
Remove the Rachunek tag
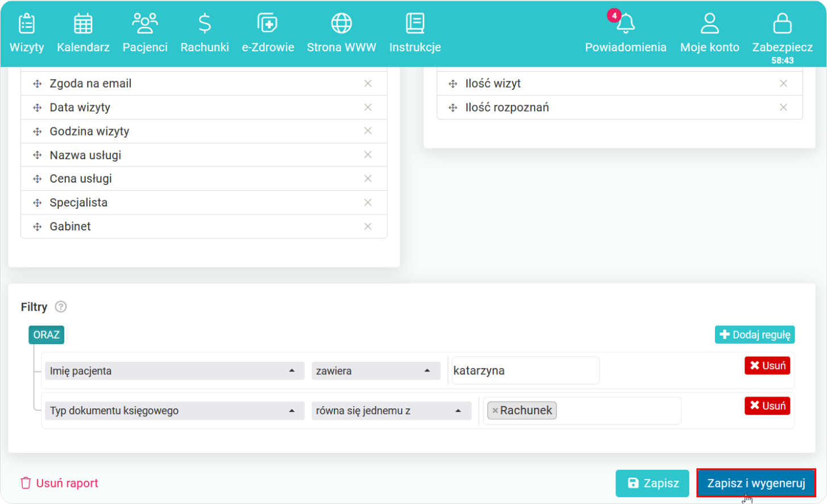(495, 411)
